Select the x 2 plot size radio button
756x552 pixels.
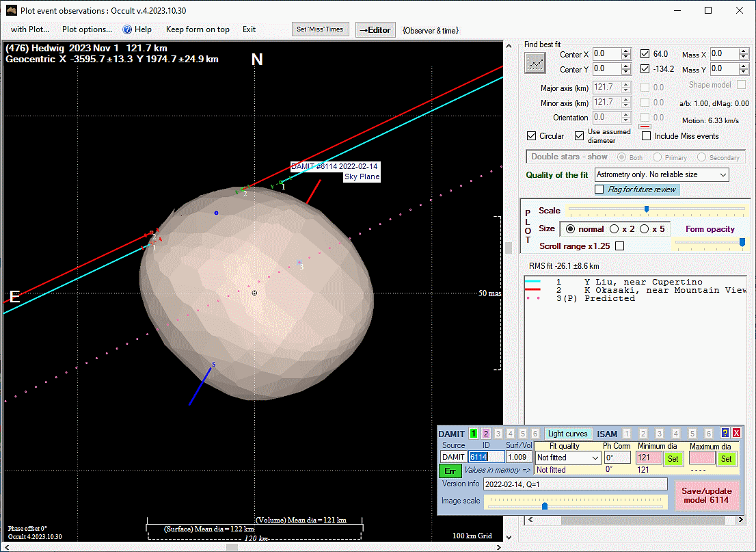tap(615, 229)
